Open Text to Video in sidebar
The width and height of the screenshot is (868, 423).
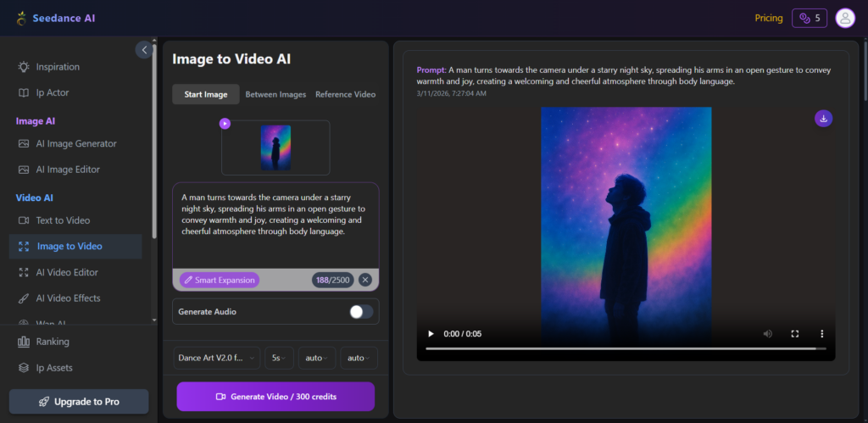[x=63, y=220]
